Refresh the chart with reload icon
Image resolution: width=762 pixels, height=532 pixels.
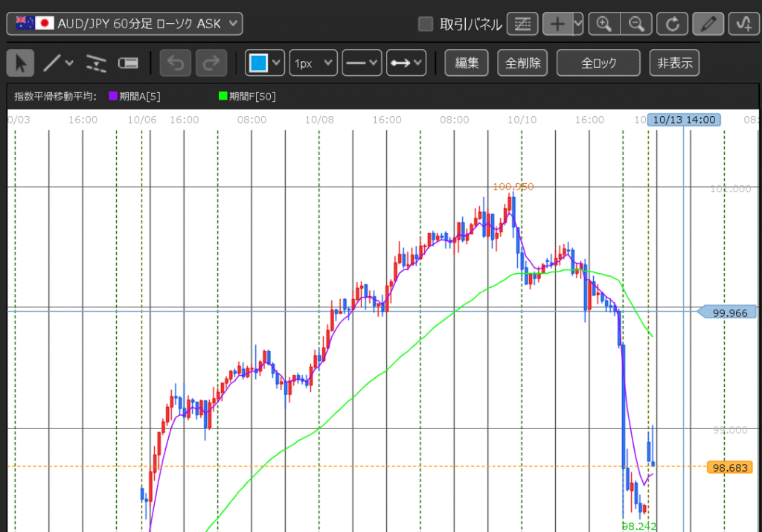(x=672, y=24)
